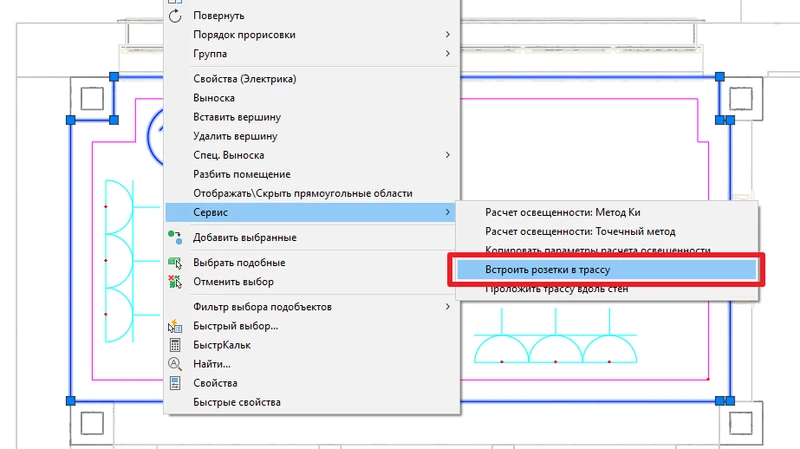Click the Rotate (Повернуть) arrow icon

tap(176, 16)
